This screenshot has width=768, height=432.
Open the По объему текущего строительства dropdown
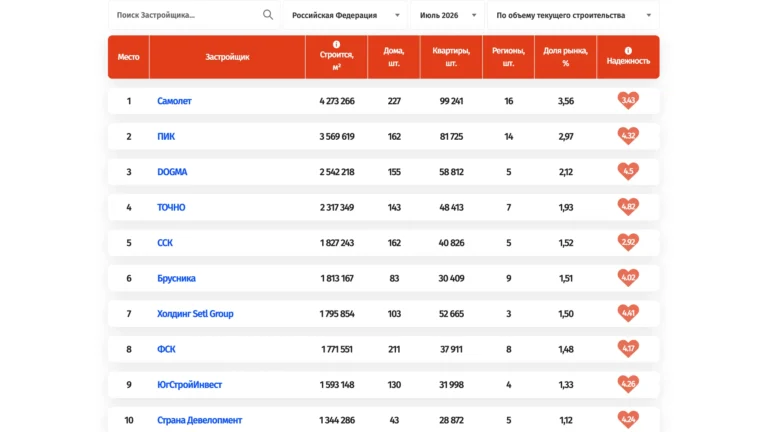(x=573, y=15)
